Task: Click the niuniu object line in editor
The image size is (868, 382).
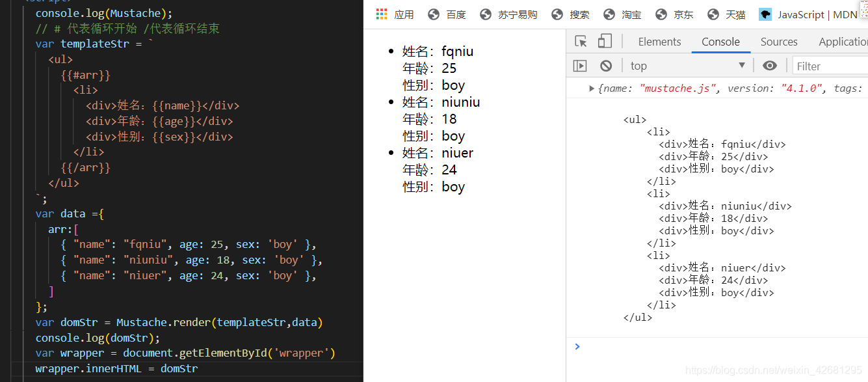Action: pyautogui.click(x=192, y=260)
